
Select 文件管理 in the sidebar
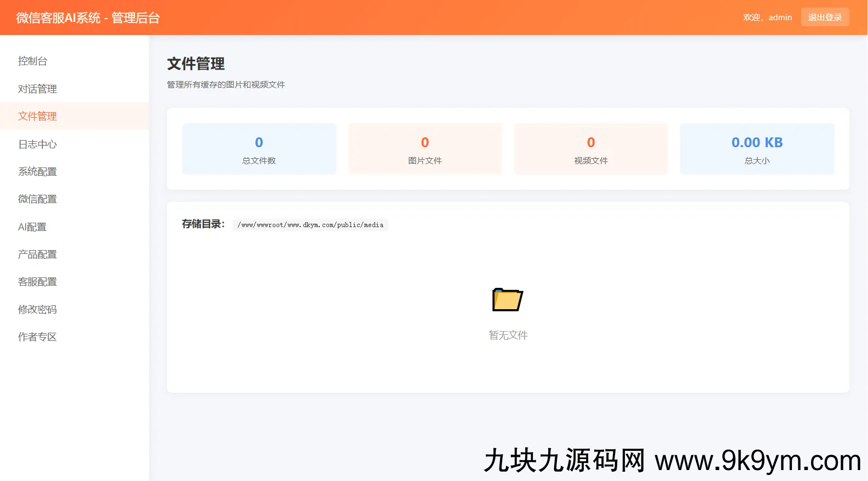(37, 116)
